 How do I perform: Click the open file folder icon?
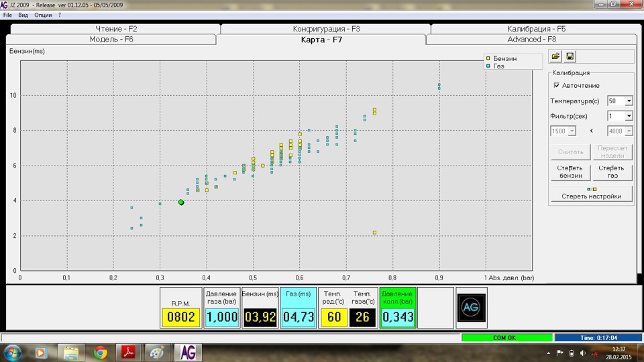[556, 57]
